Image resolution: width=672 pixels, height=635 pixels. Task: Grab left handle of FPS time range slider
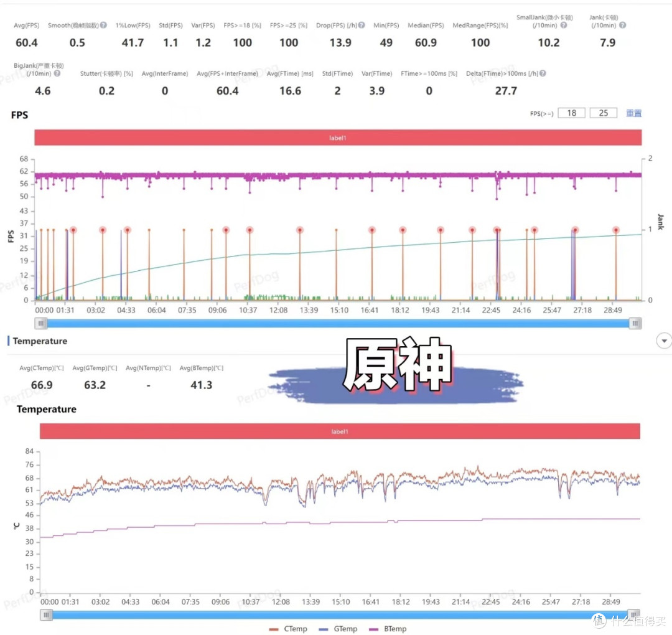(40, 323)
